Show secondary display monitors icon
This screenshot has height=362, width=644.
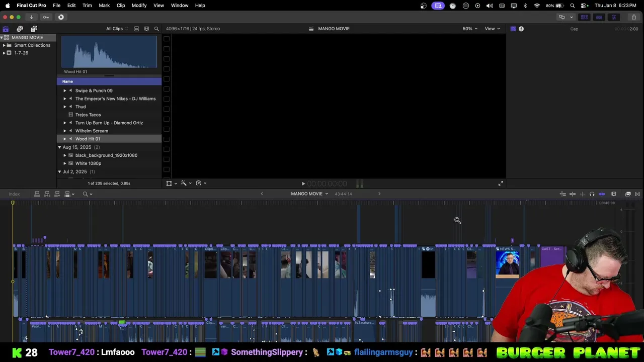pos(561,17)
